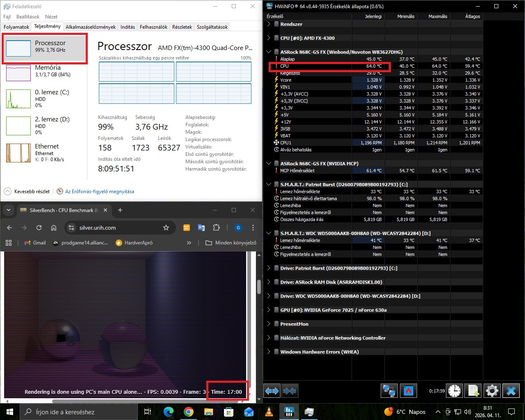Open new Chrome tab with plus
The height and width of the screenshot is (420, 525).
tap(120, 210)
